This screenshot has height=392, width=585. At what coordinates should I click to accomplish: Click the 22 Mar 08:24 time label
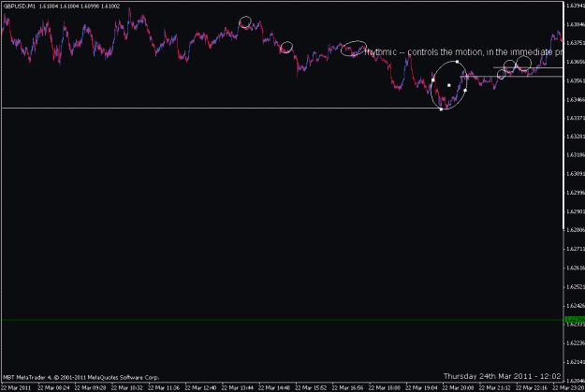coord(53,388)
